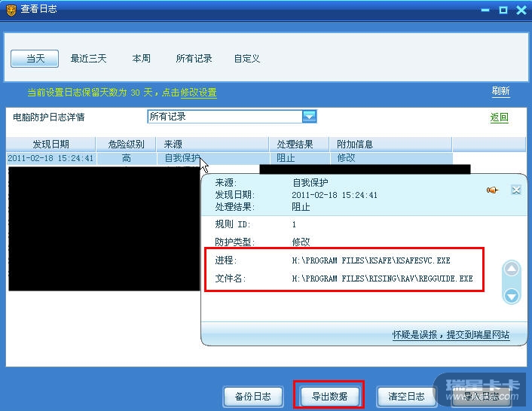Click 怀疑是误报，提交到瑞星网站 link
The image size is (532, 411).
451,335
